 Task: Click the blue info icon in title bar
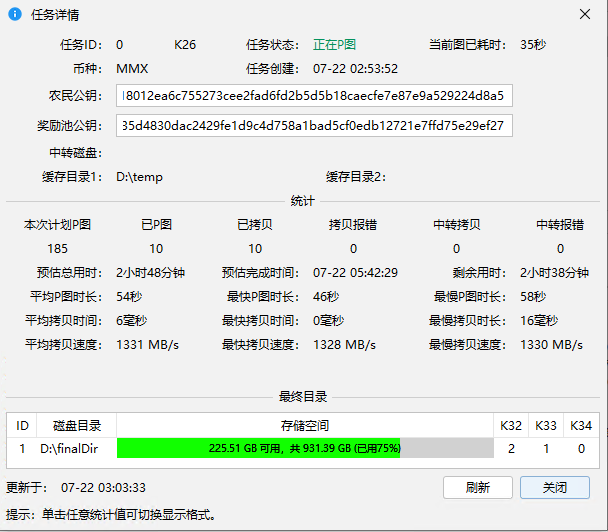click(15, 16)
